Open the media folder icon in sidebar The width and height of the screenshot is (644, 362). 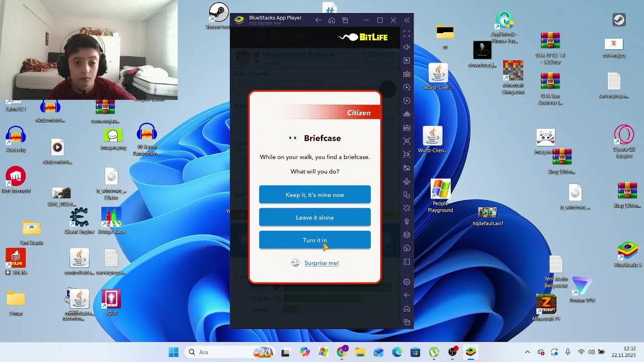coord(407,168)
